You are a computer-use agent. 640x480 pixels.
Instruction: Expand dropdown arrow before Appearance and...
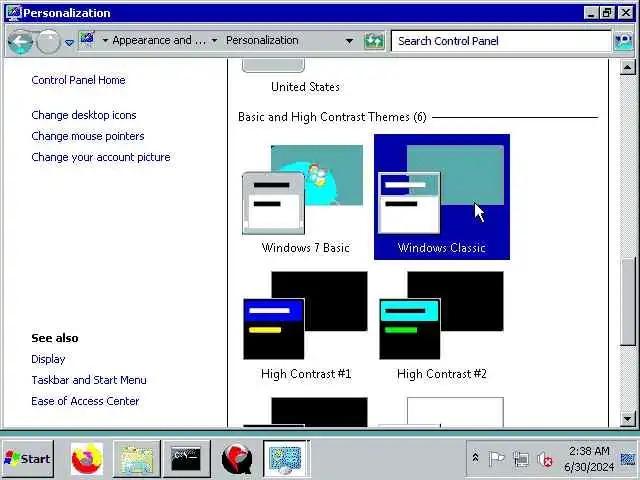105,40
